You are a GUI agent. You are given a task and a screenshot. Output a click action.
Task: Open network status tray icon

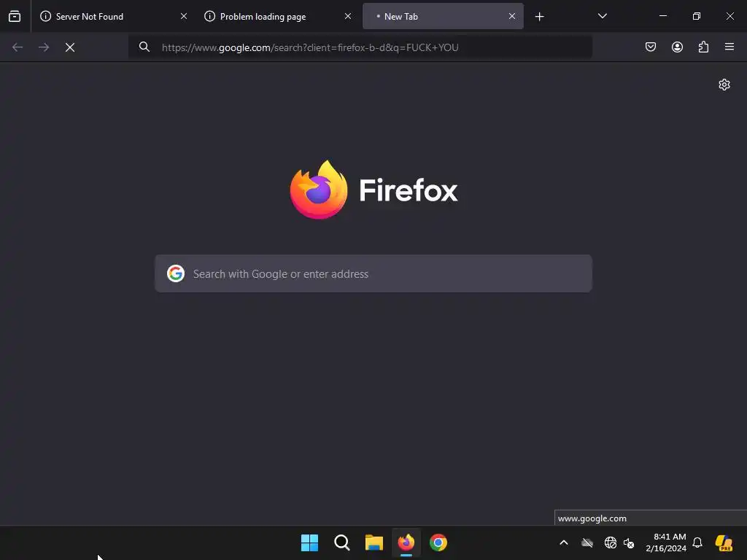[x=611, y=542]
